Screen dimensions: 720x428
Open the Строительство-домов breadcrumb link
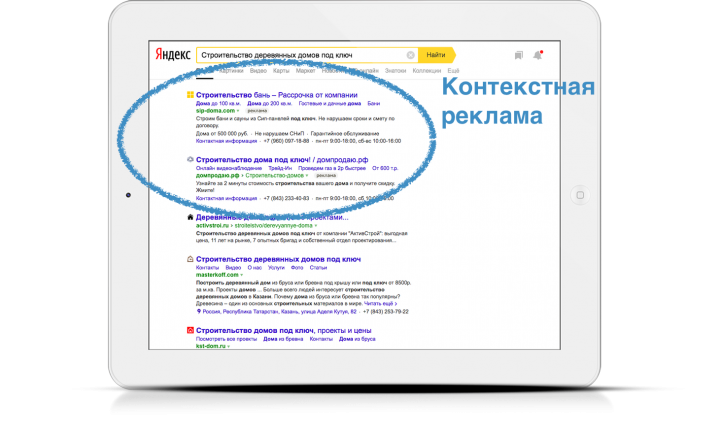pos(275,175)
